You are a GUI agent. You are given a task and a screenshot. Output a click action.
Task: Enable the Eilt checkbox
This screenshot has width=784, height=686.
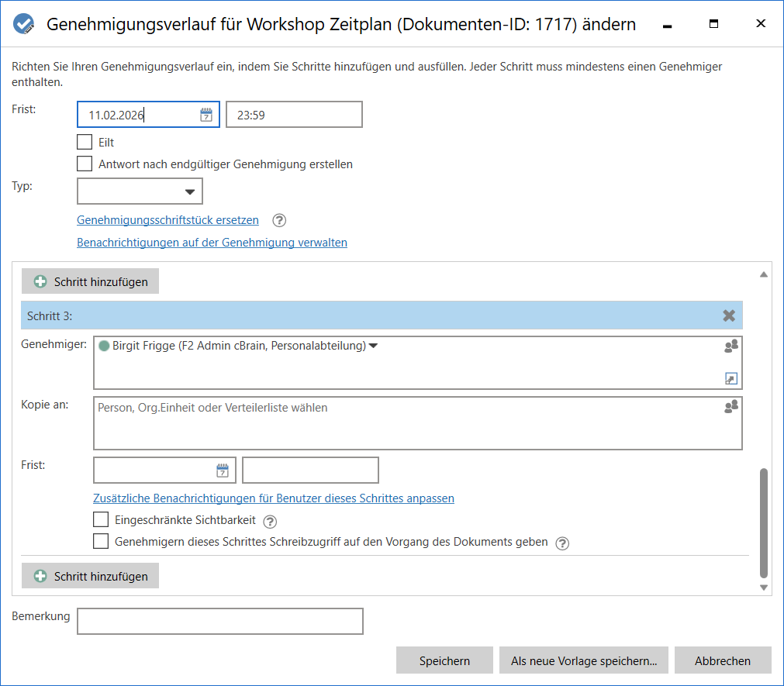click(x=85, y=142)
